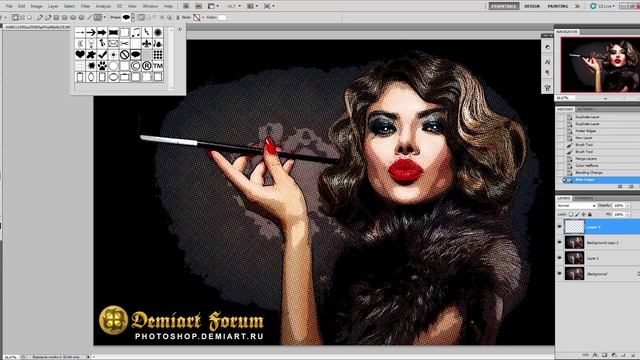The width and height of the screenshot is (640, 360).
Task: Open the Style picker dropdown arrow
Action: (x=203, y=18)
